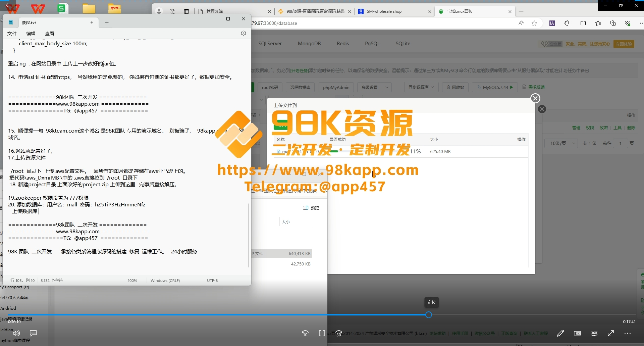The image size is (644, 346).
Task: Click the 管理 link in database row
Action: (x=576, y=128)
